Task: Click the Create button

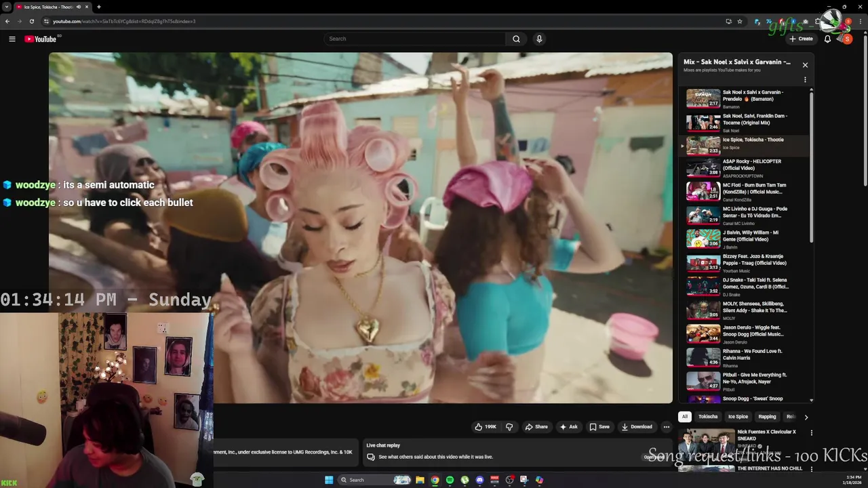Action: tap(801, 39)
